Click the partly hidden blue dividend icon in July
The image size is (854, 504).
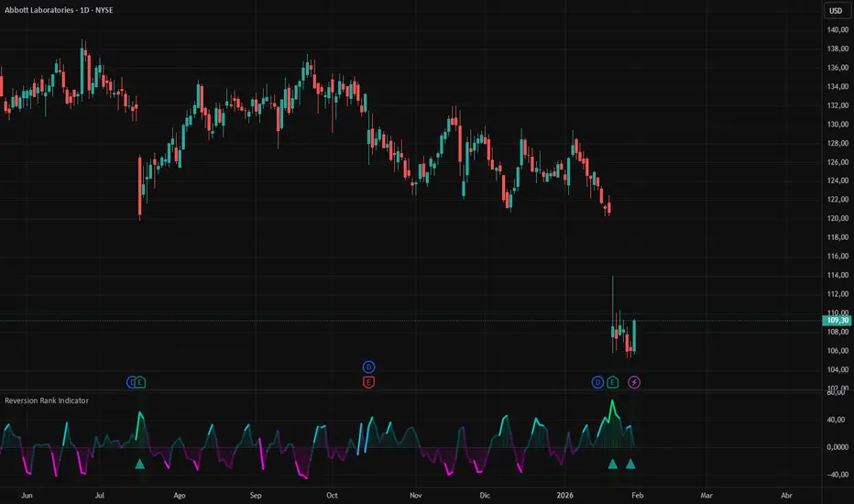[x=131, y=382]
